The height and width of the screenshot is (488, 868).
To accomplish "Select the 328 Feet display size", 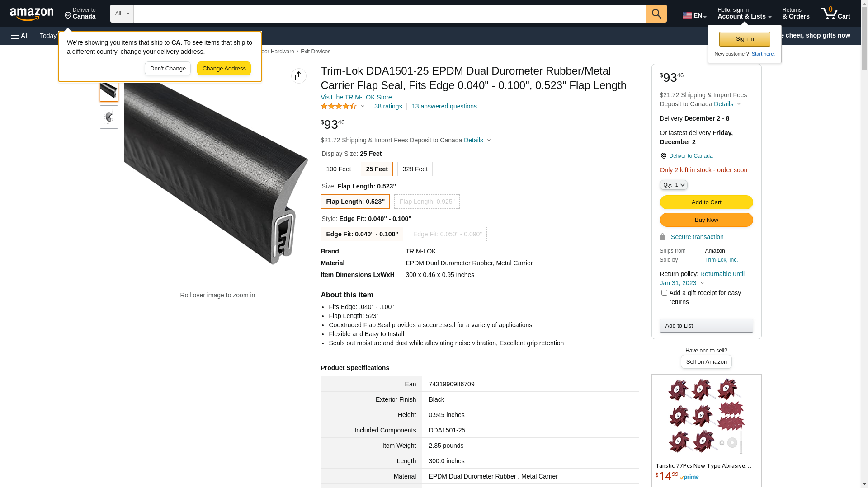I will click(x=415, y=169).
